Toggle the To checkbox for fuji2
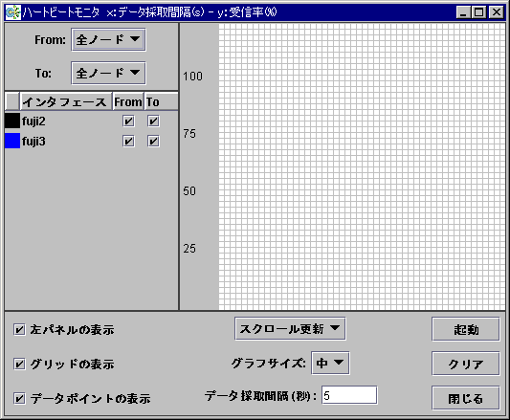510x420 pixels. [153, 122]
